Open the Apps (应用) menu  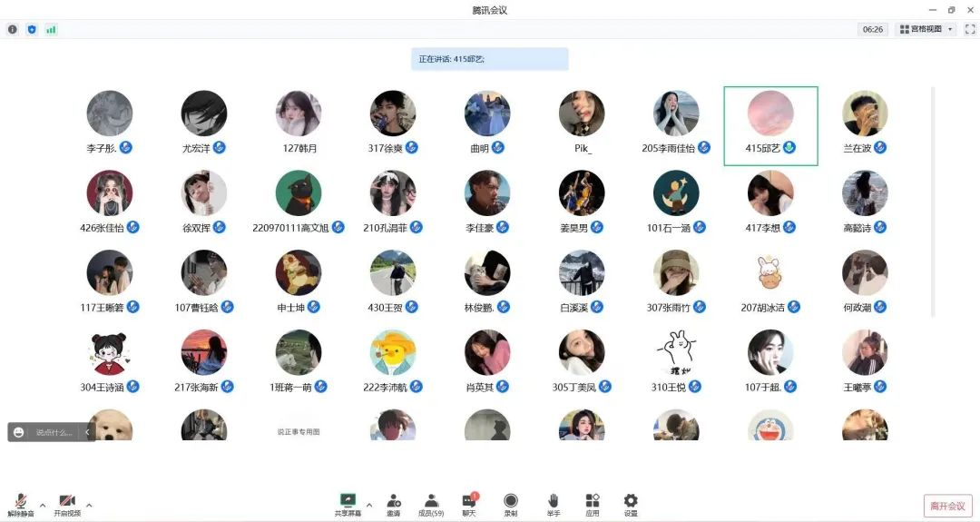pyautogui.click(x=592, y=505)
